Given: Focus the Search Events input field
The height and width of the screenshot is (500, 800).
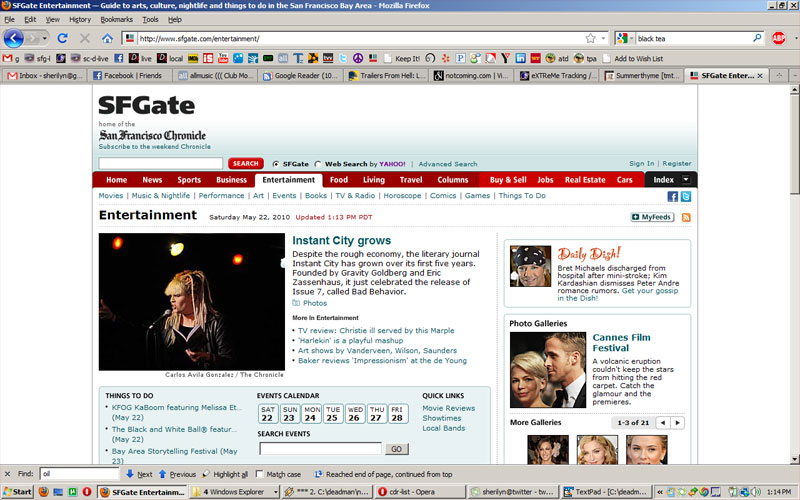Looking at the screenshot, I should [x=320, y=448].
